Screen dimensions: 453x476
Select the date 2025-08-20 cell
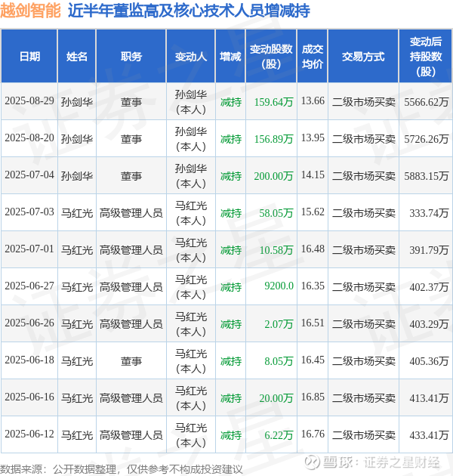[x=29, y=138]
